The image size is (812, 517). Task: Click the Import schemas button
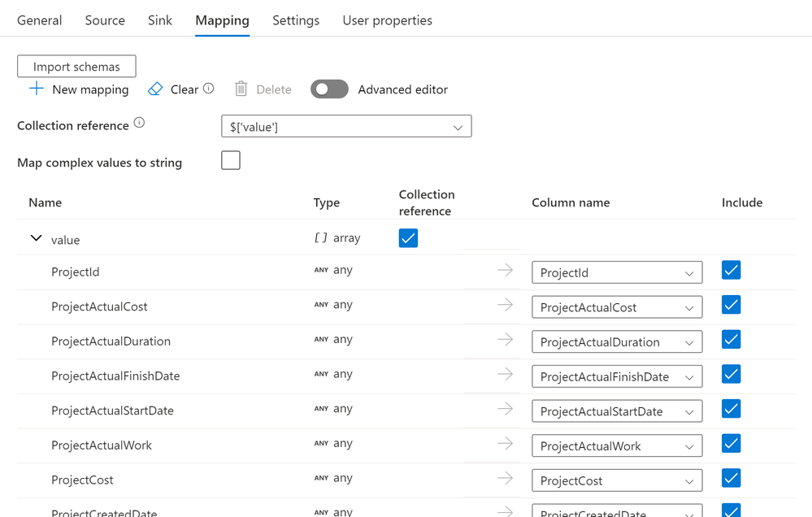(x=76, y=67)
